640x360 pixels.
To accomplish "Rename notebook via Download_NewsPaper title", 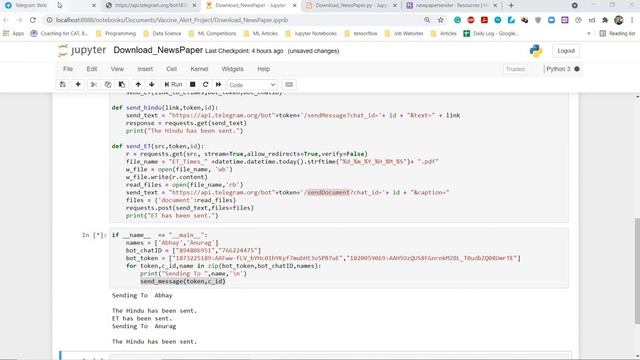I will tap(158, 50).
